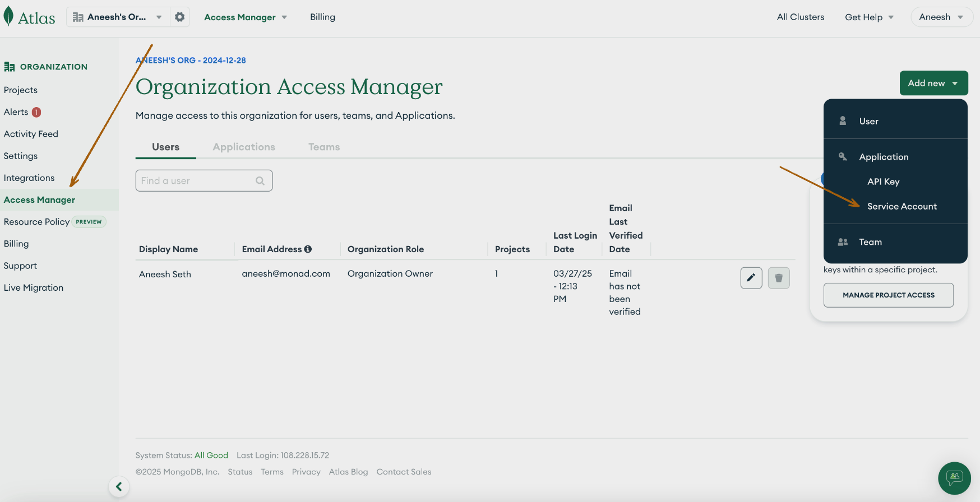Image resolution: width=980 pixels, height=502 pixels.
Task: Open the Activity Feed sidebar link
Action: click(31, 134)
